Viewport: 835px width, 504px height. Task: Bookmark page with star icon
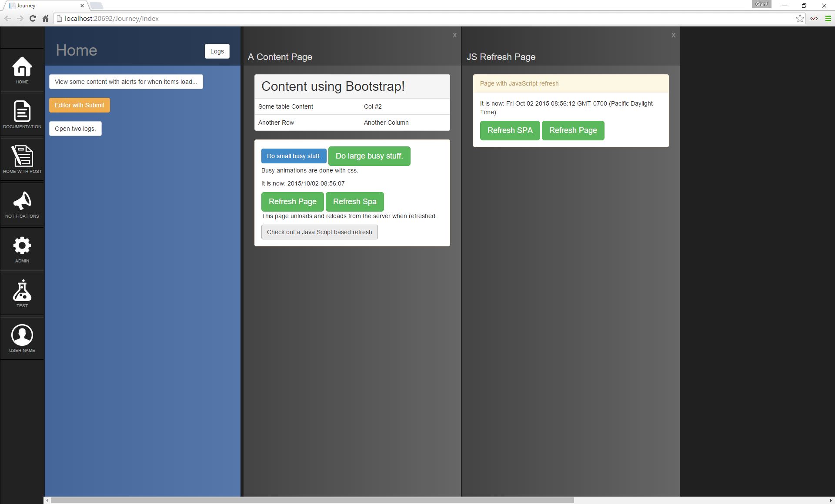click(x=799, y=18)
